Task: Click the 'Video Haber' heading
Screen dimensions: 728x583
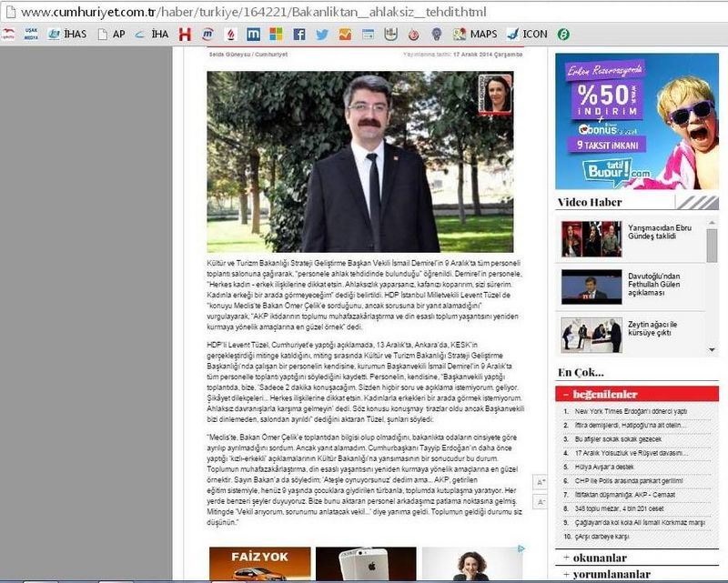Action: 590,203
